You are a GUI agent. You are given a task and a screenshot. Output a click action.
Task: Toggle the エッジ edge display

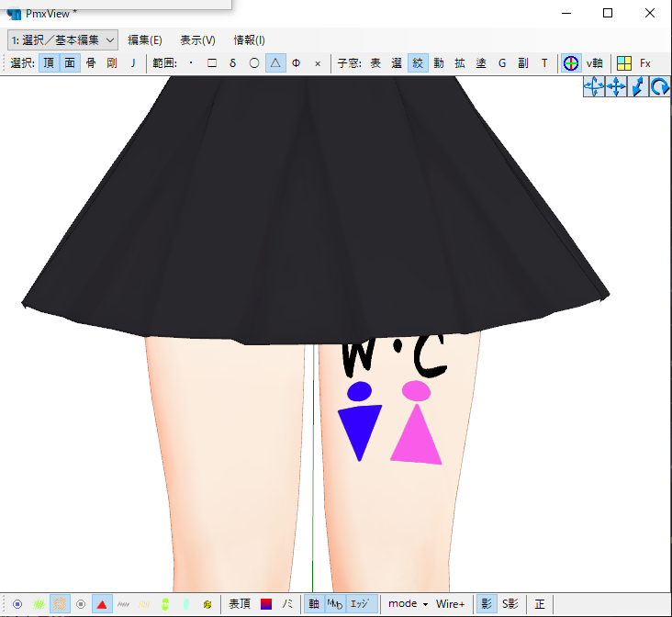tap(361, 604)
